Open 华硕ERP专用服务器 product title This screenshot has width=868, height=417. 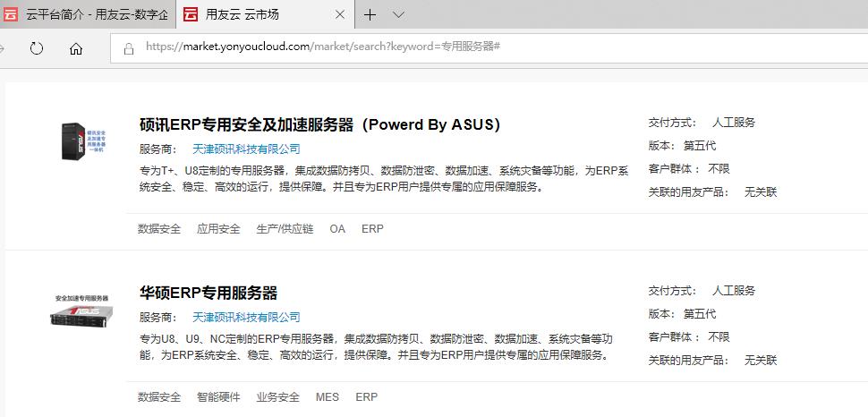208,293
